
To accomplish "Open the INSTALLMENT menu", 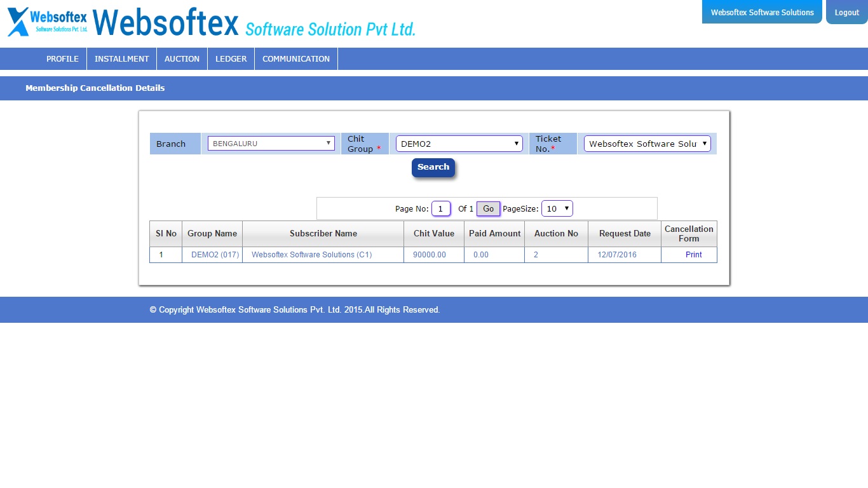I will pos(122,58).
